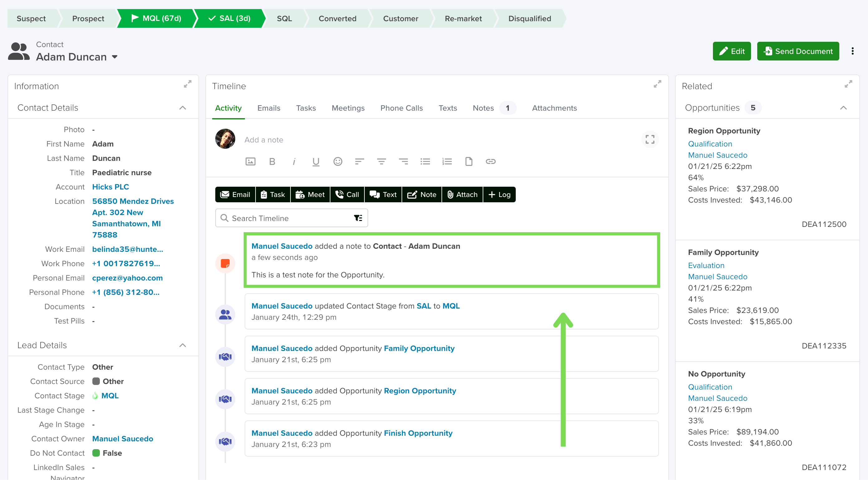Start a Call from timeline toolbar
868x480 pixels.
click(347, 194)
